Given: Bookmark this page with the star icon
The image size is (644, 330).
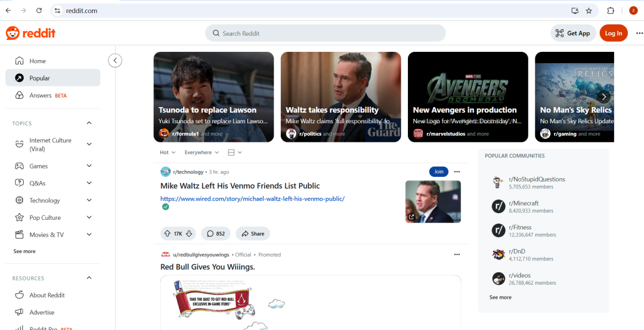Looking at the screenshot, I should (x=589, y=11).
